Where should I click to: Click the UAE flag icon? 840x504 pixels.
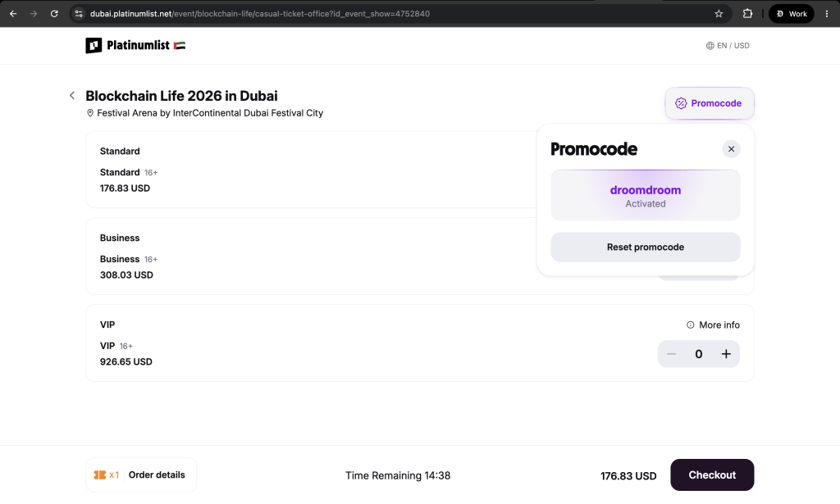180,45
